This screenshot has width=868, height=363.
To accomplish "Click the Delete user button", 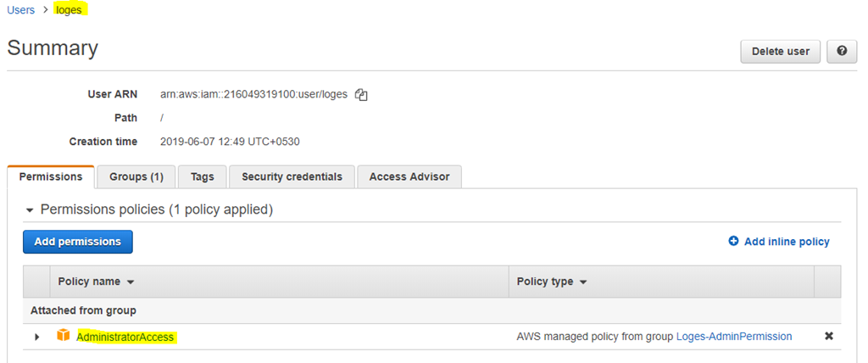I will (781, 52).
